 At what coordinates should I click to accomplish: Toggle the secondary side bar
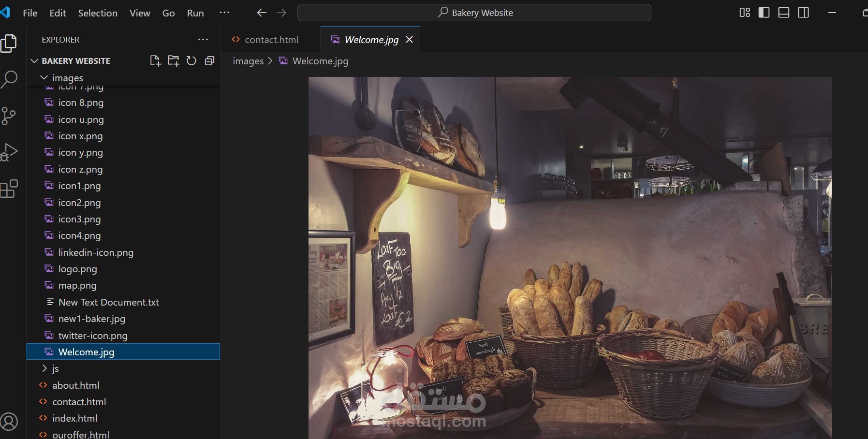tap(804, 13)
